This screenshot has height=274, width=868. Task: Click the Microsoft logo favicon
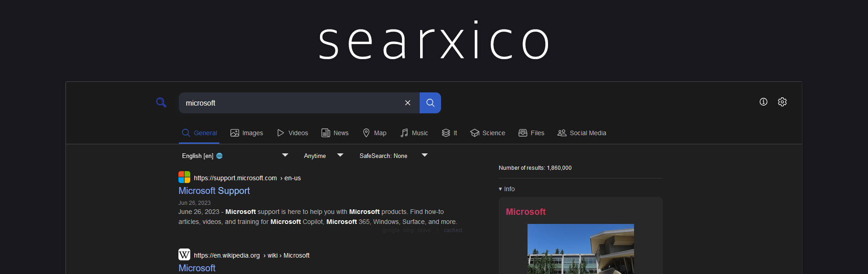click(x=184, y=177)
